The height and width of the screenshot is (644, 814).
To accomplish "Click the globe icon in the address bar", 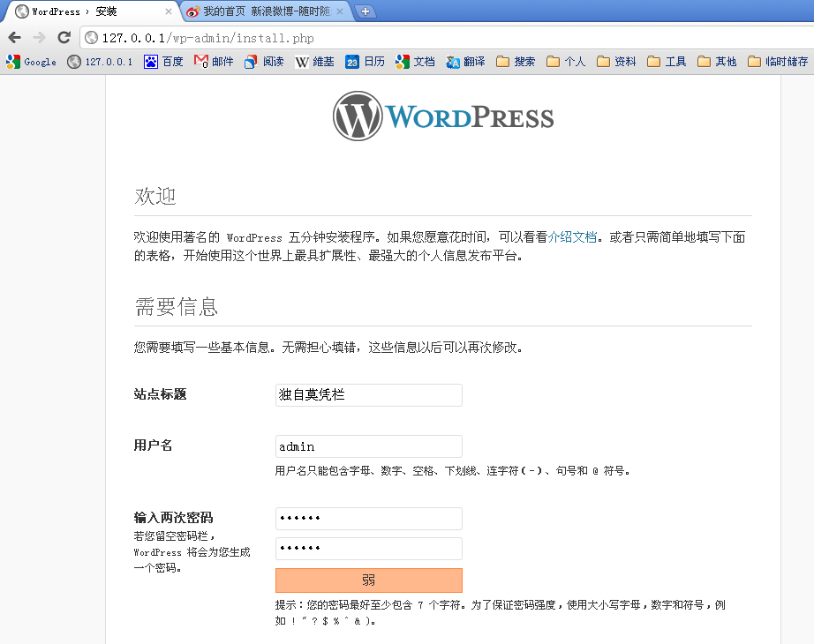I will tap(91, 37).
